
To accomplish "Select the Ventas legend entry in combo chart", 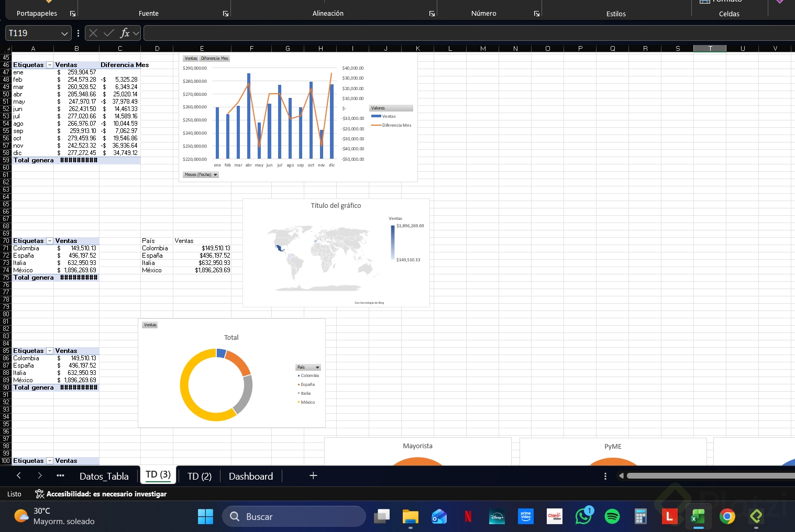I will click(383, 116).
